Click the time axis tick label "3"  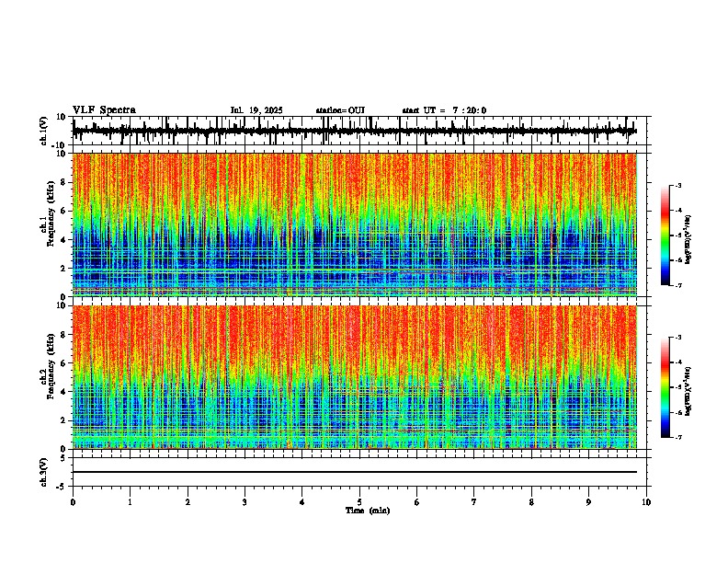click(245, 502)
